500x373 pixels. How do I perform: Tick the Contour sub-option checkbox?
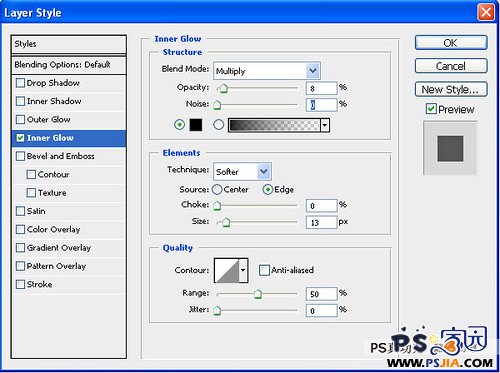tap(31, 174)
